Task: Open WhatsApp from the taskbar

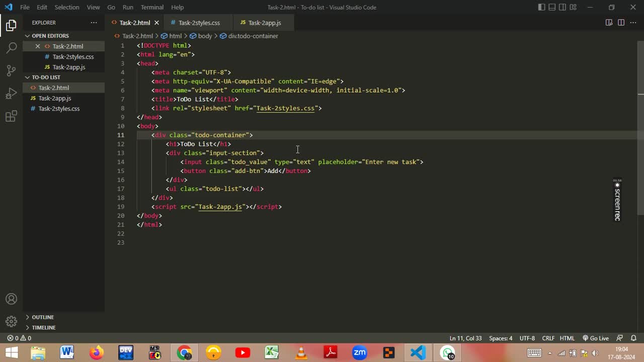Action: coord(447,352)
